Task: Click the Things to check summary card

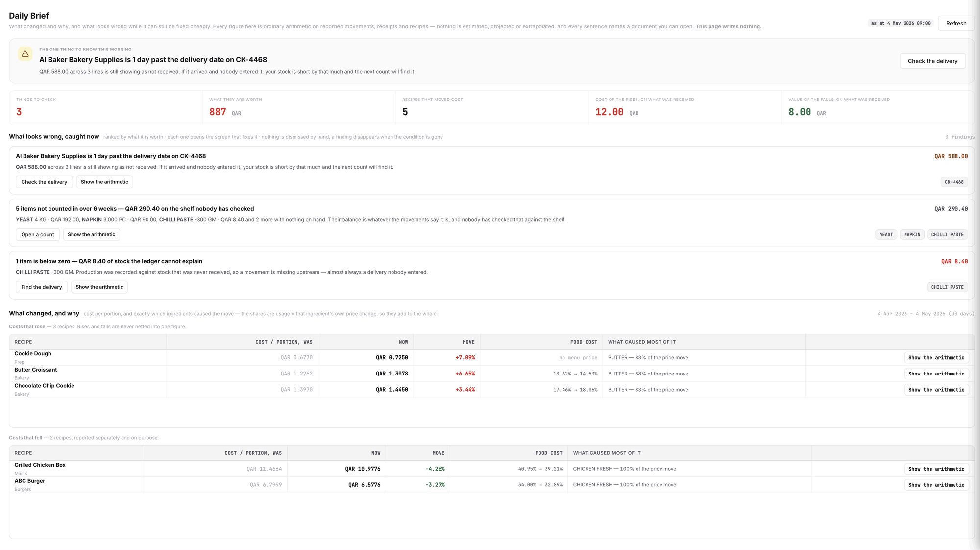Action: click(105, 107)
